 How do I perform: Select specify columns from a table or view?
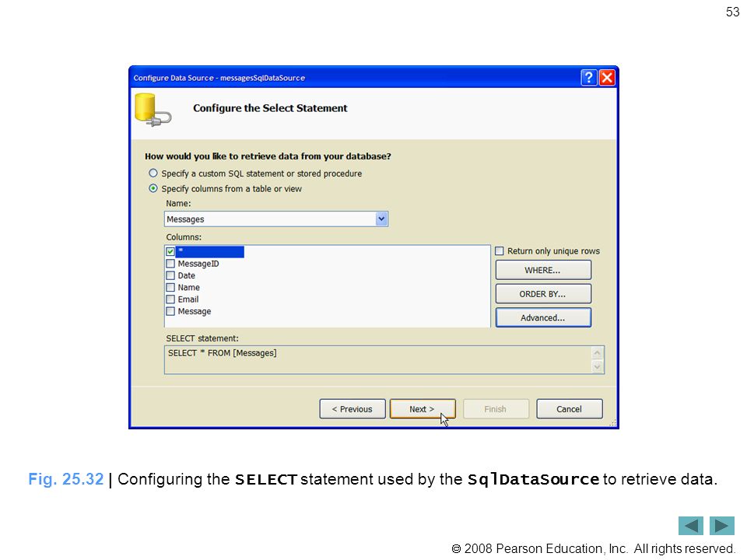point(153,188)
